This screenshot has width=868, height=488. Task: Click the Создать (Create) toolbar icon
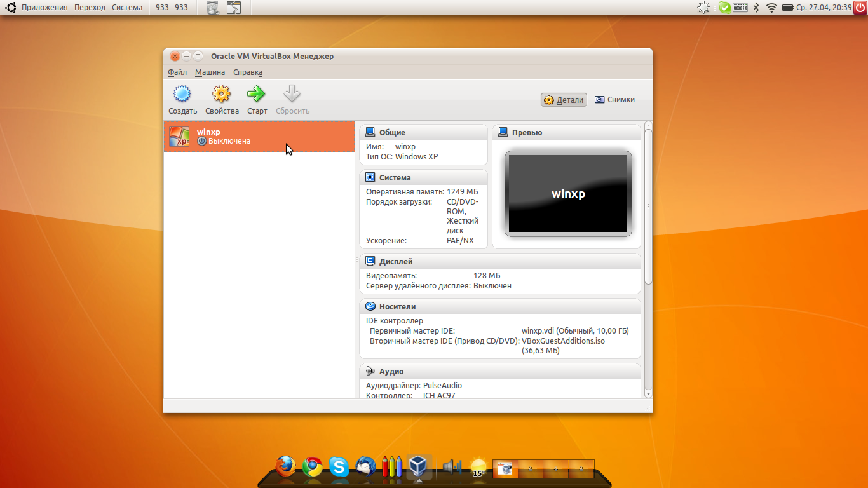[x=182, y=94]
